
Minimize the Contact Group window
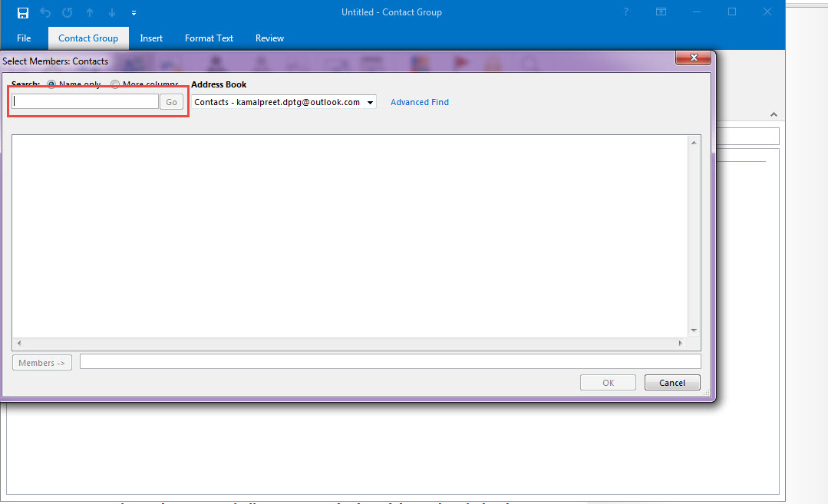(x=697, y=12)
